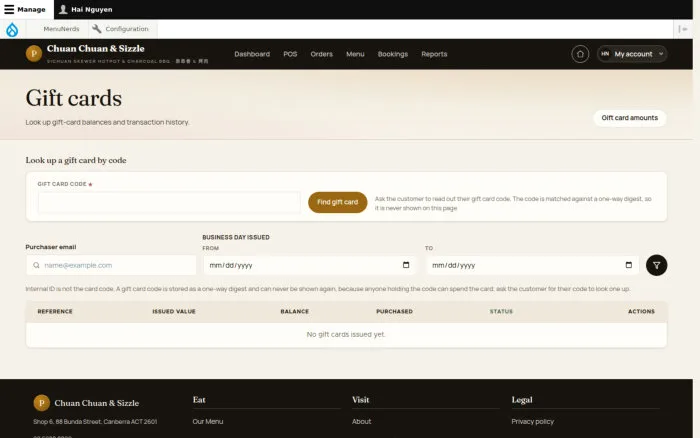Click the round home icon in the header
This screenshot has height=438, width=700.
[x=580, y=54]
